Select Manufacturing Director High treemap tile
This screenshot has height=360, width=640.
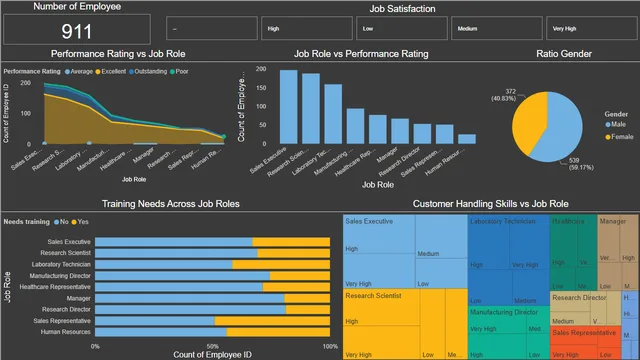pos(497,347)
